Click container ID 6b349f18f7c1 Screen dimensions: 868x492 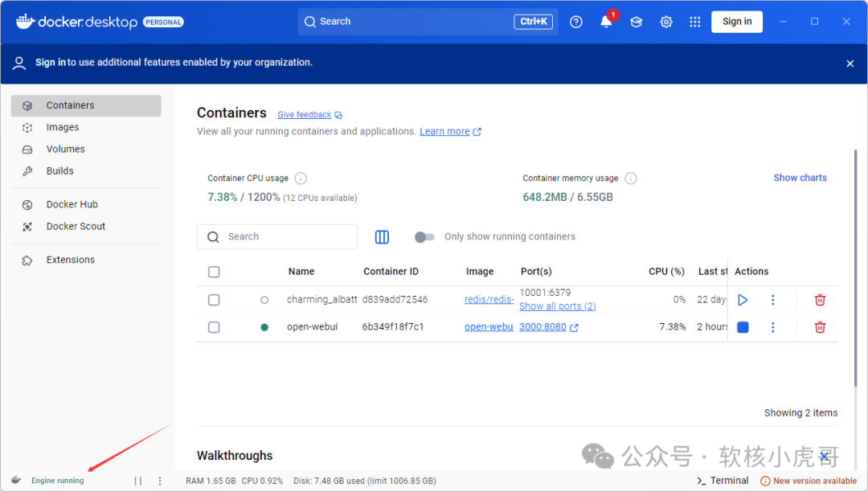pos(393,326)
